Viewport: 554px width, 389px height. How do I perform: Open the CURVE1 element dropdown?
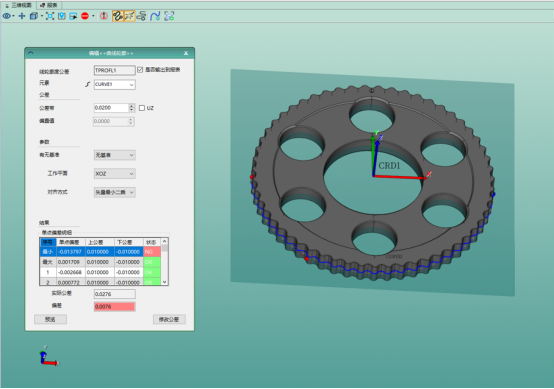(x=114, y=84)
